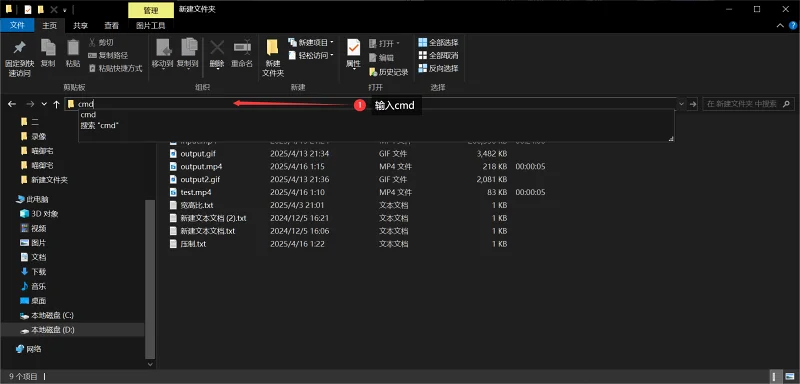Switch to the 图片工具 tab
Image resolution: width=800 pixels, height=384 pixels.
(151, 25)
